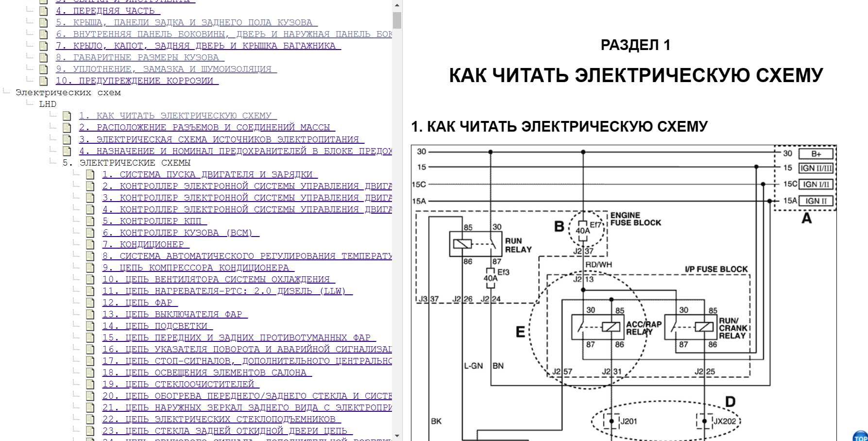Viewport: 868px width, 441px height.
Task: Click document icon beside 7. КРЫЛО, КАПОТ
Action: coord(44,46)
